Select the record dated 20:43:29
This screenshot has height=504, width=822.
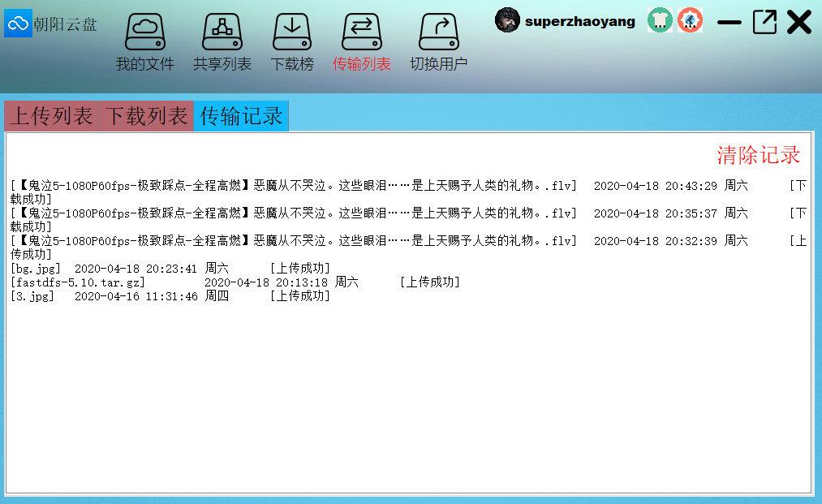408,192
